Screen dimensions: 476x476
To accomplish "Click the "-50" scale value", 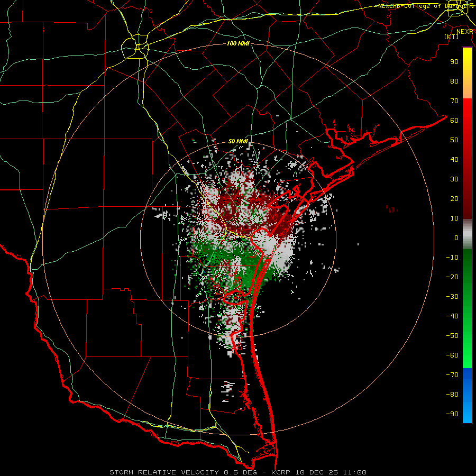I will (x=452, y=336).
